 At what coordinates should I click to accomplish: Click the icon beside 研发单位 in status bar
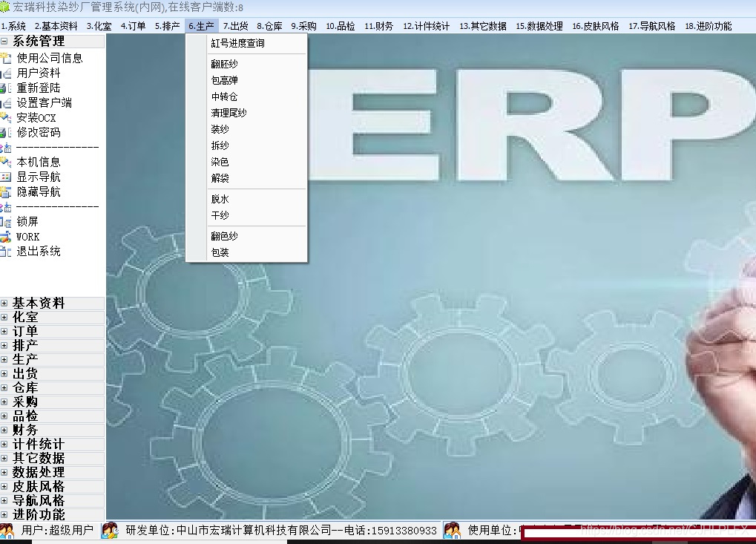(x=110, y=531)
